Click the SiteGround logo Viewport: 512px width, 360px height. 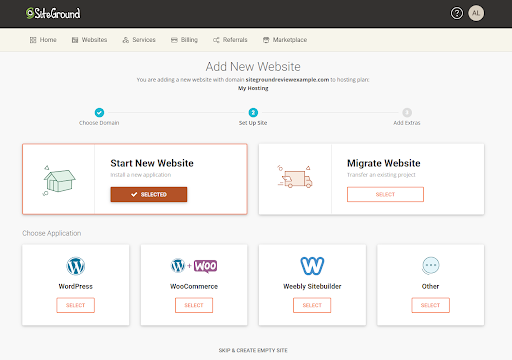pyautogui.click(x=53, y=13)
